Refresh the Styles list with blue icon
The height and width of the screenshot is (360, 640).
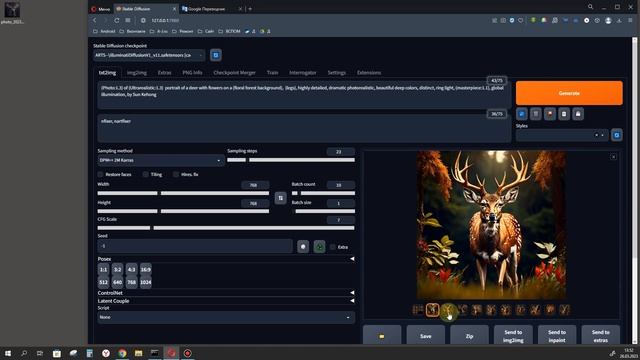click(x=617, y=135)
